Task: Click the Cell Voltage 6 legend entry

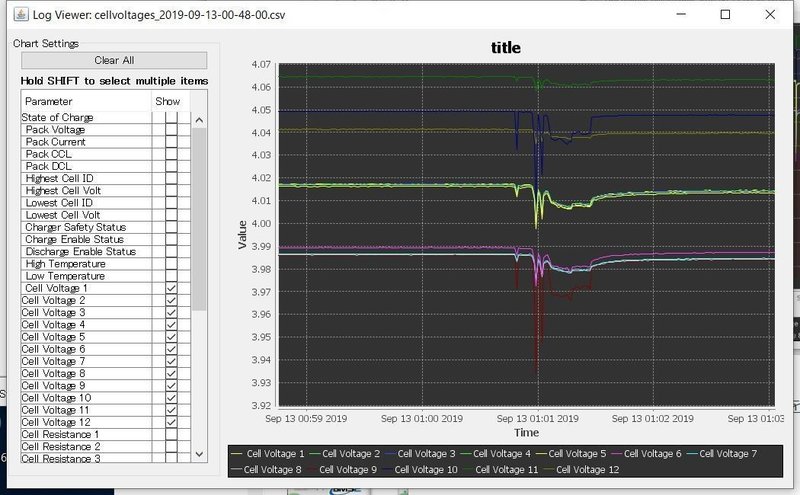Action: click(646, 454)
